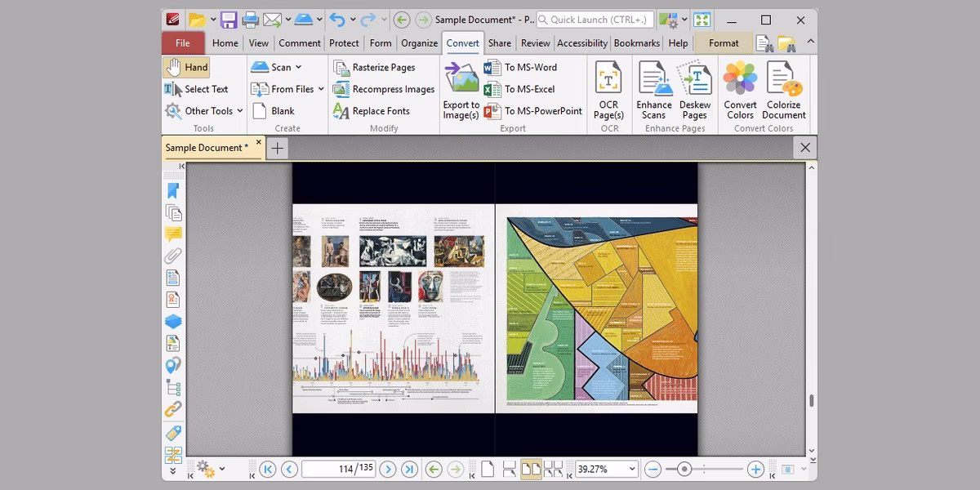This screenshot has width=980, height=490.
Task: Click the page number field 114
Action: (x=337, y=469)
